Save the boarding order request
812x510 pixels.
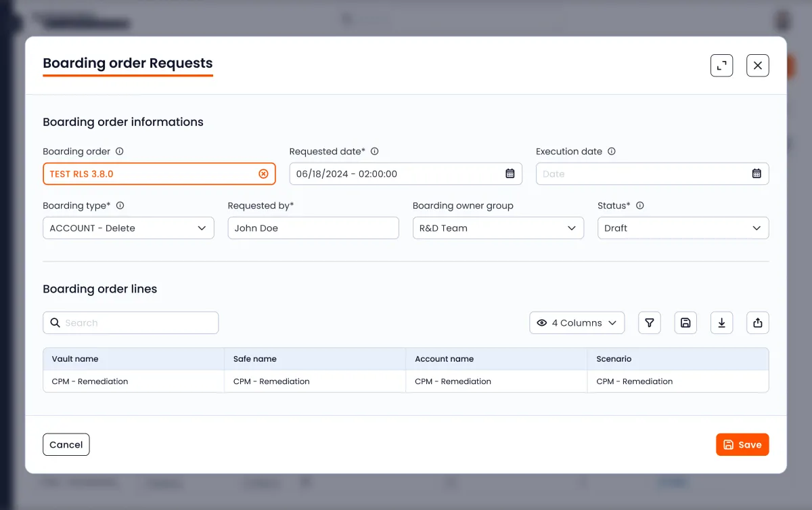coord(742,445)
